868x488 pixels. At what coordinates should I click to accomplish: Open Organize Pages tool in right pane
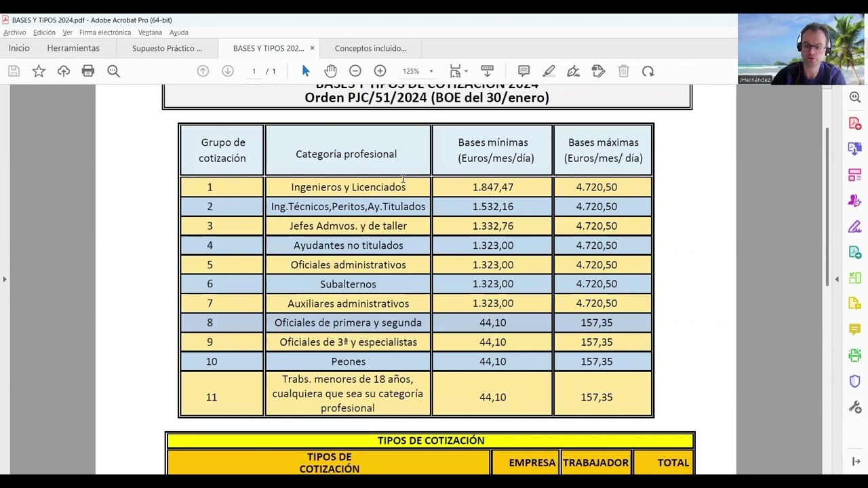[855, 175]
